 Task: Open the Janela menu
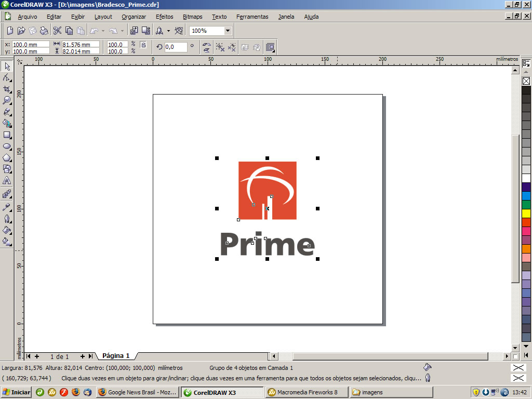click(x=286, y=17)
